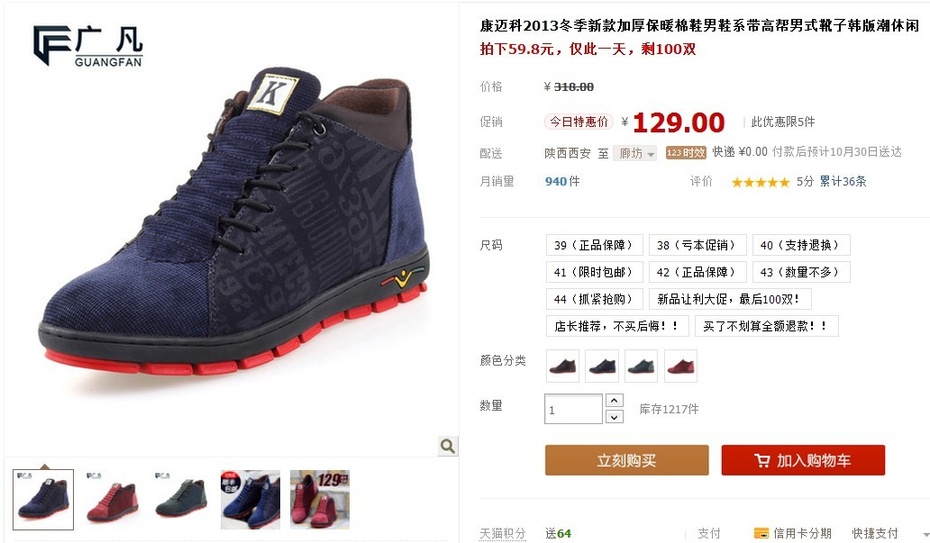
Task: Click the 123时效 delivery badge
Action: pos(686,153)
